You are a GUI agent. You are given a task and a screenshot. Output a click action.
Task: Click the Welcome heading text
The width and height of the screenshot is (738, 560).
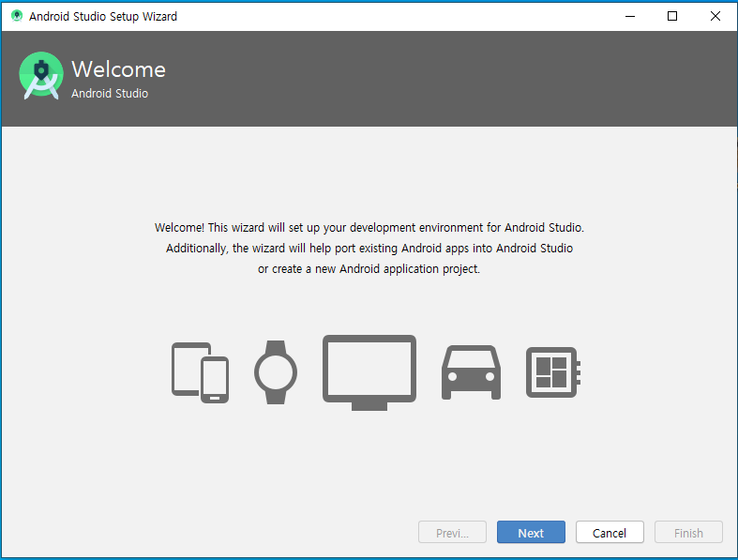tap(118, 69)
